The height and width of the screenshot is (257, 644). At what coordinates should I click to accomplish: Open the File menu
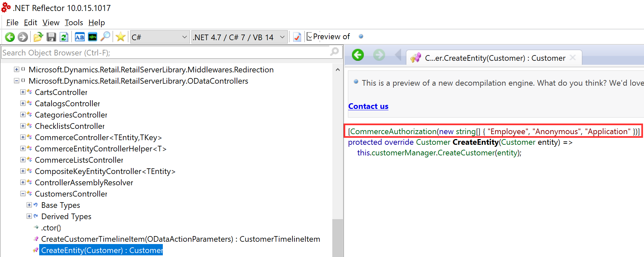pos(12,23)
